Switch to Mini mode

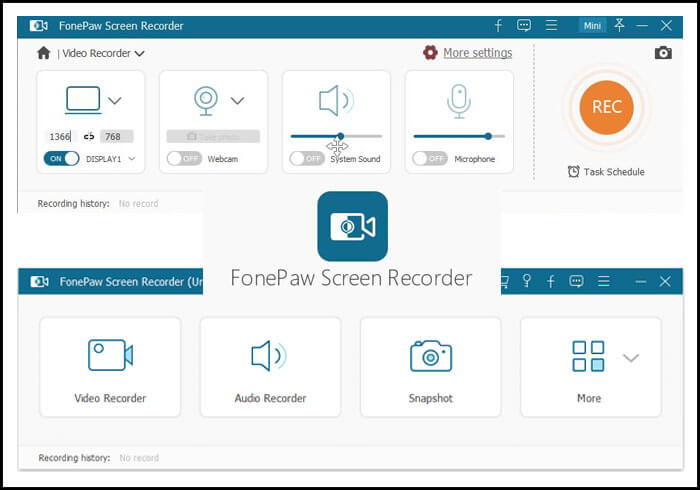(x=592, y=26)
